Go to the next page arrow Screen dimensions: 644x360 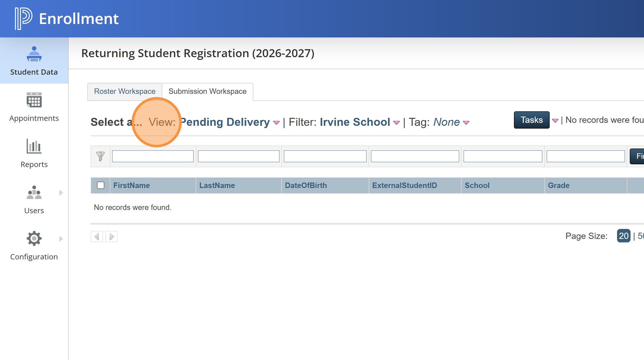(112, 236)
